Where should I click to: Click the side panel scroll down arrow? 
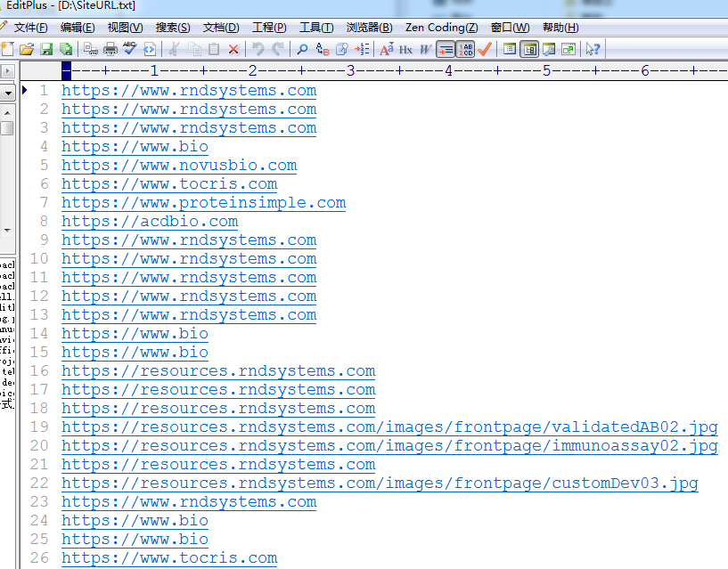click(7, 230)
